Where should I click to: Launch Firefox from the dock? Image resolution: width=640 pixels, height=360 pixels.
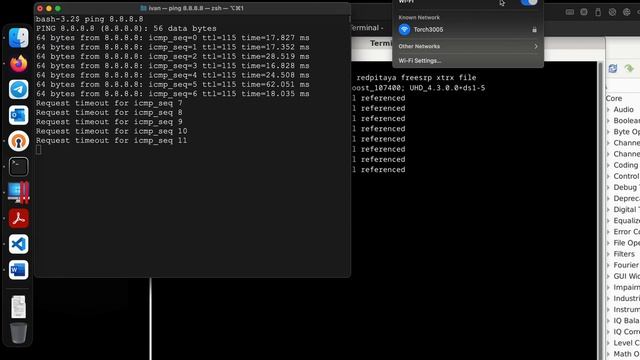[18, 64]
